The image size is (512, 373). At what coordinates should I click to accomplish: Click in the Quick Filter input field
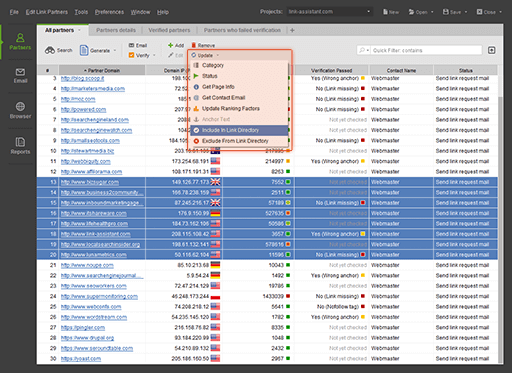click(x=426, y=50)
